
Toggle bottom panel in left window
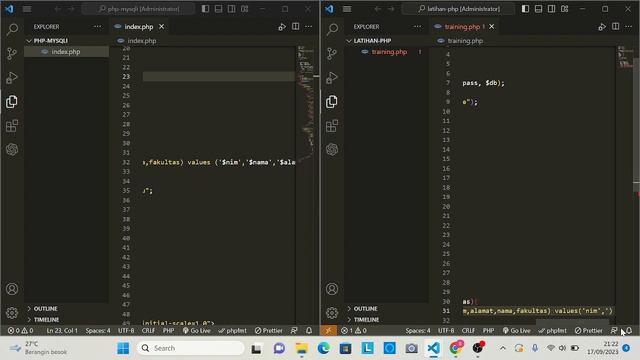point(218,9)
